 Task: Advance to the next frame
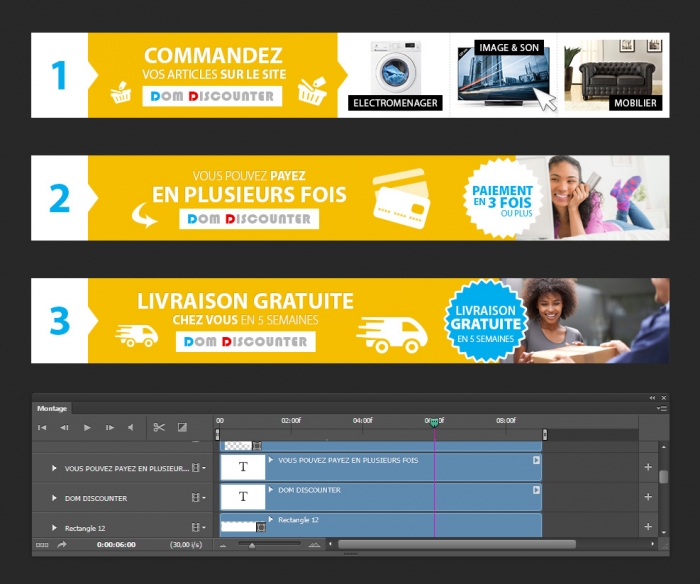point(109,427)
